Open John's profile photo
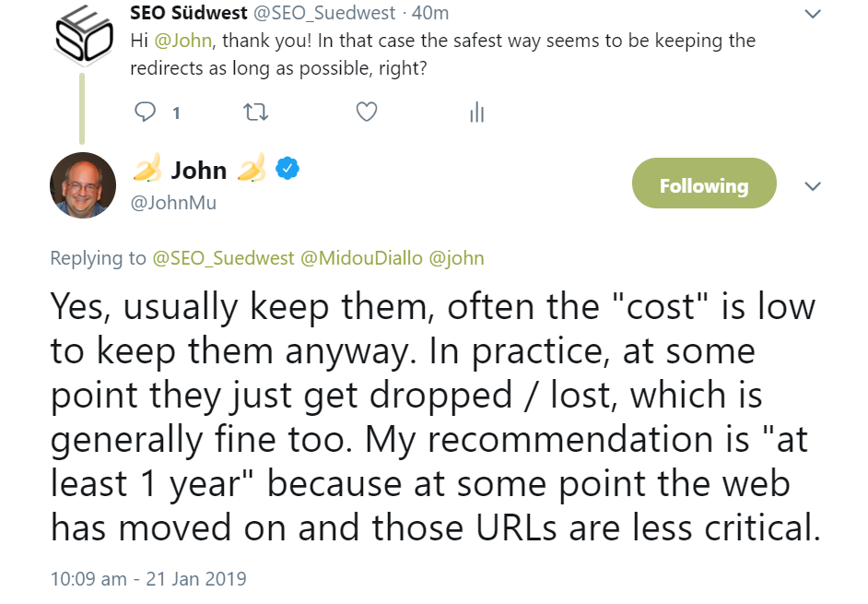Screen dimensions: 868x604 pos(83,185)
